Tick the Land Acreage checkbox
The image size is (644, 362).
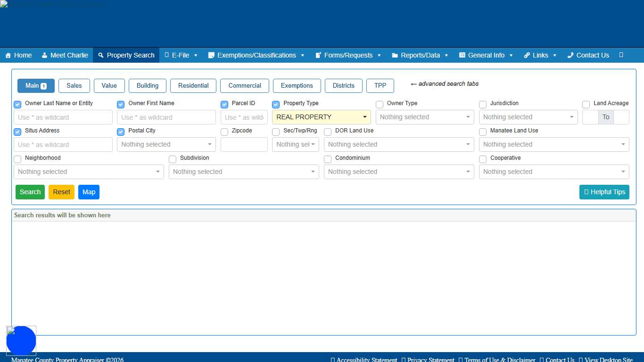pos(586,105)
